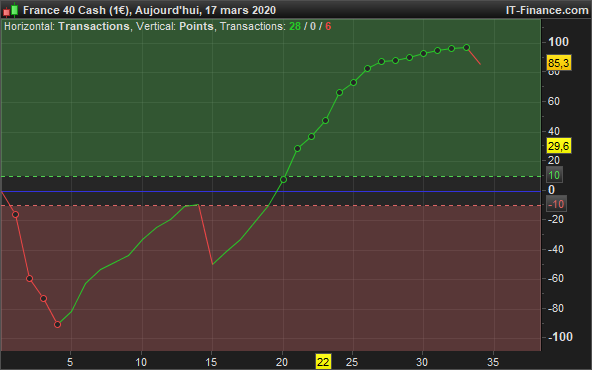Click the lowest red data point at transaction 4
Screen dimensions: 592x370
57,324
